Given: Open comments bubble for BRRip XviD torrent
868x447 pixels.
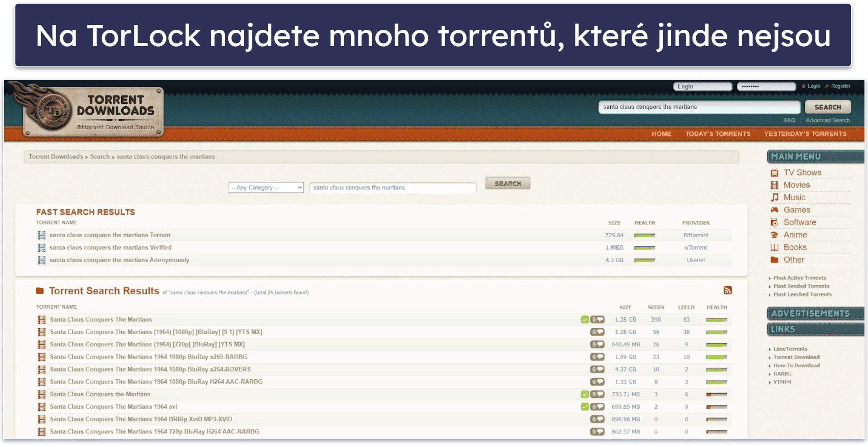Looking at the screenshot, I should [598, 419].
